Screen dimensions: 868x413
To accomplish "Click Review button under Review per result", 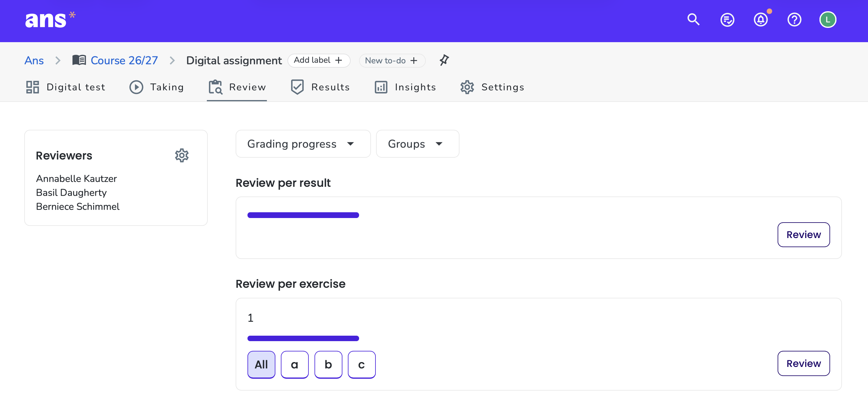I will click(x=803, y=234).
